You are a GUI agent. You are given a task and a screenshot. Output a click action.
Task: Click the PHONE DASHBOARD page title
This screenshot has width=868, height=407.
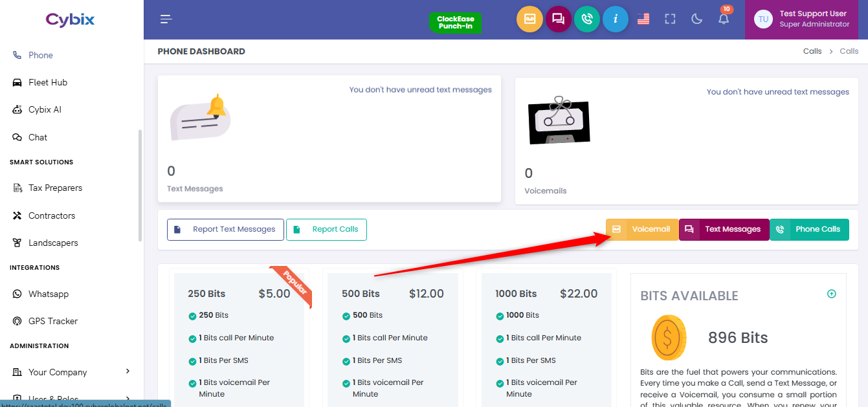click(201, 51)
